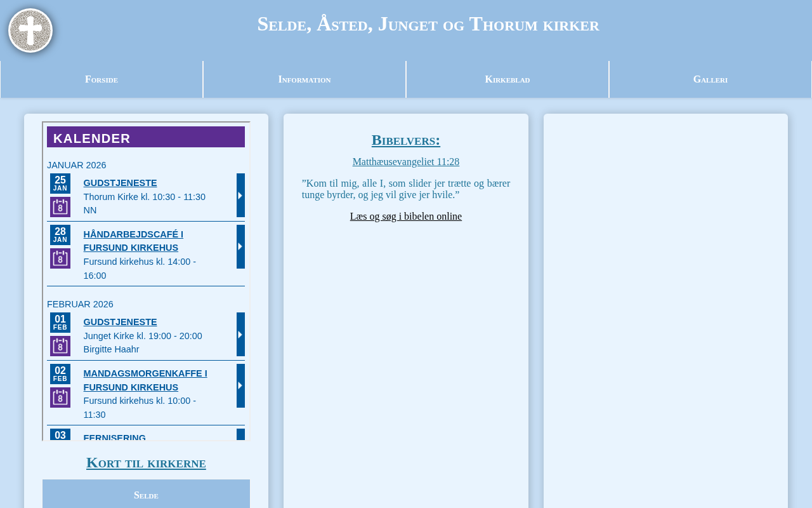The height and width of the screenshot is (508, 812).
Task: Open calendar icon for Mandagsmorgenkaffe on 02 Feb
Action: click(x=60, y=398)
